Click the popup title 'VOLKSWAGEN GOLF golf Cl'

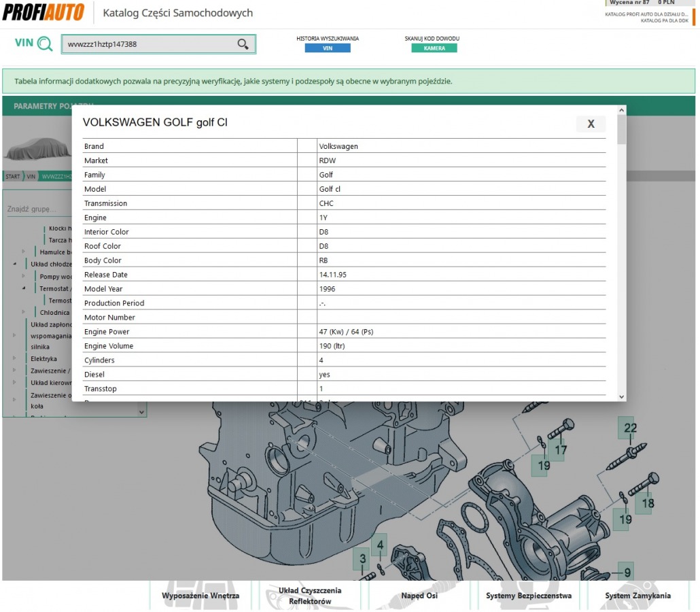pyautogui.click(x=155, y=122)
